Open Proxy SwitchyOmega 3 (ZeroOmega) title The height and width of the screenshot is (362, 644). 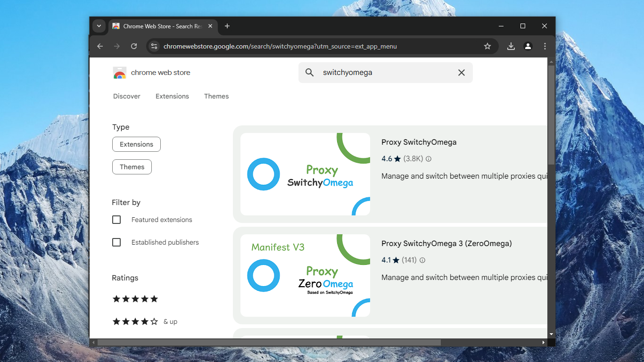point(446,243)
